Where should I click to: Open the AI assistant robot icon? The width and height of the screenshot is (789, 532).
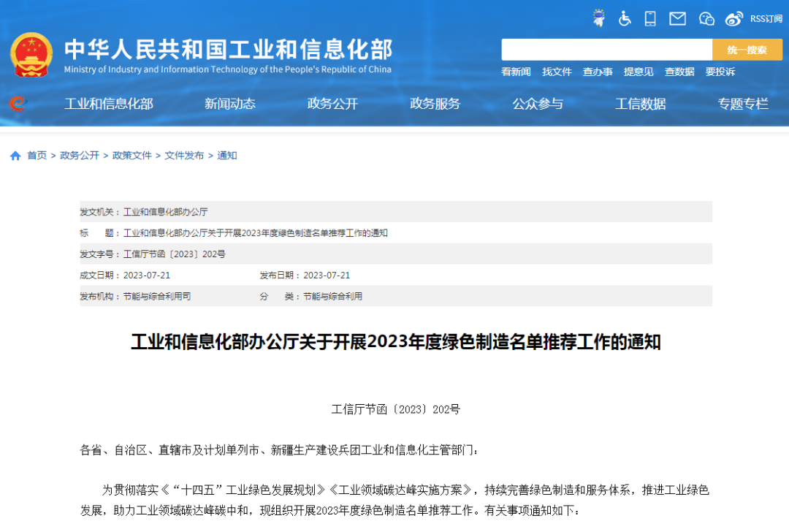tap(599, 18)
